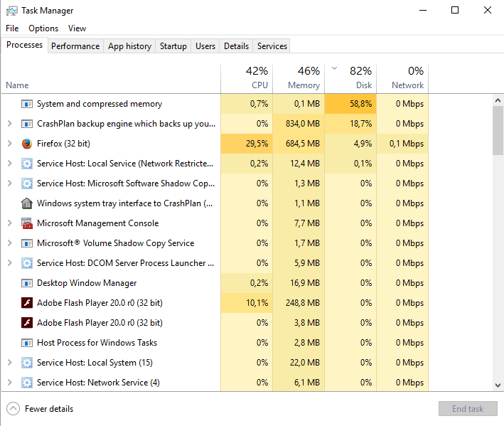Expand Microsoft Management Console process
Image resolution: width=504 pixels, height=426 pixels.
coord(10,223)
